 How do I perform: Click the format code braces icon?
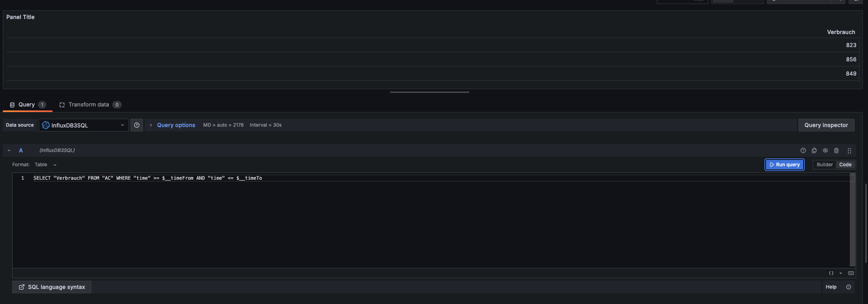pyautogui.click(x=831, y=273)
